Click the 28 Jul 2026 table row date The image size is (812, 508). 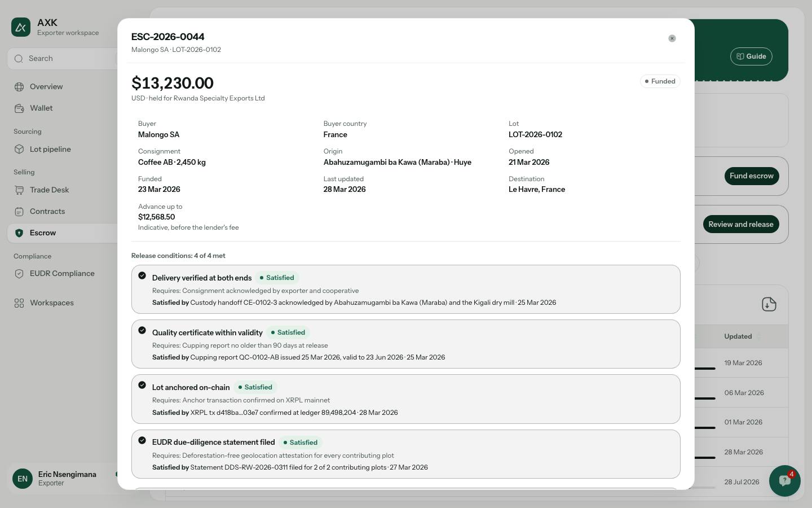[742, 482]
